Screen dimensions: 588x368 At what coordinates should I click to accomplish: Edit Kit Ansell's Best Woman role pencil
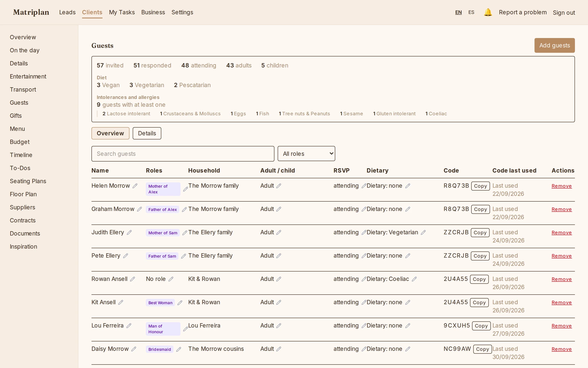point(180,303)
